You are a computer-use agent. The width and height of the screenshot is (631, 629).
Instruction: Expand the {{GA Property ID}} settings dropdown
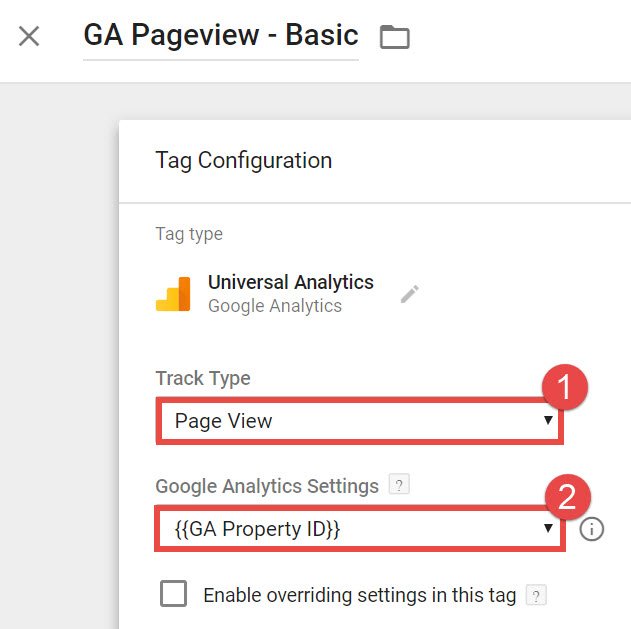click(x=358, y=529)
